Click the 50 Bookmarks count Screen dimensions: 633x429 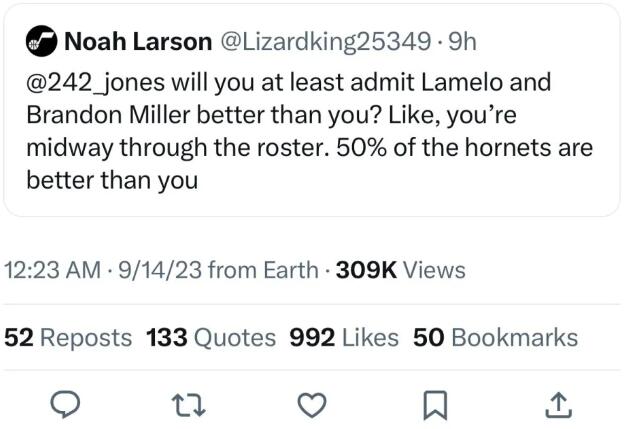(495, 337)
